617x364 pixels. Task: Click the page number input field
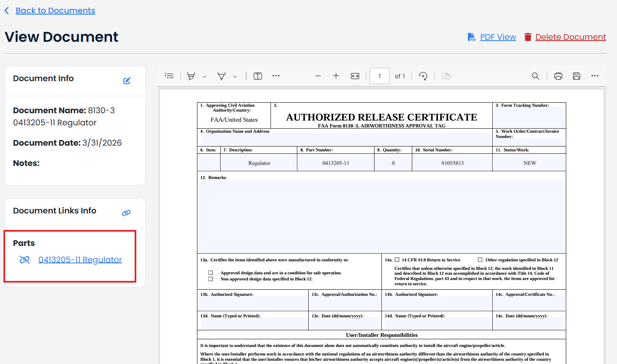(379, 76)
